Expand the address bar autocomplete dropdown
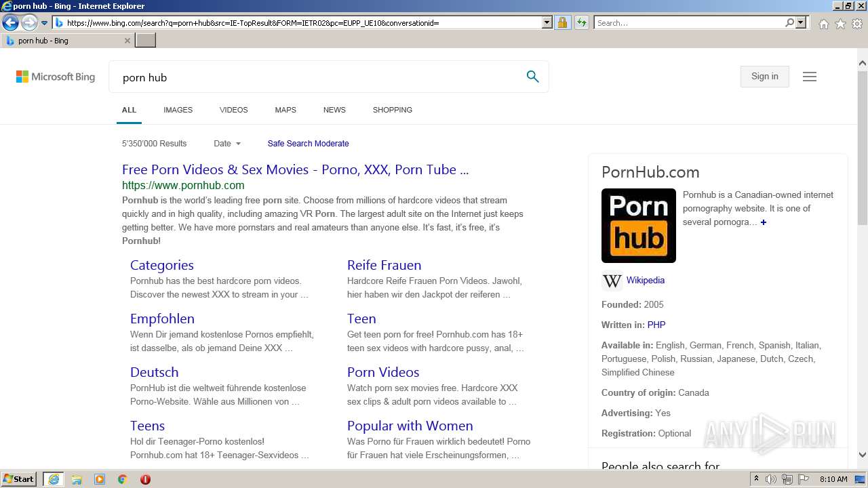 coord(547,23)
